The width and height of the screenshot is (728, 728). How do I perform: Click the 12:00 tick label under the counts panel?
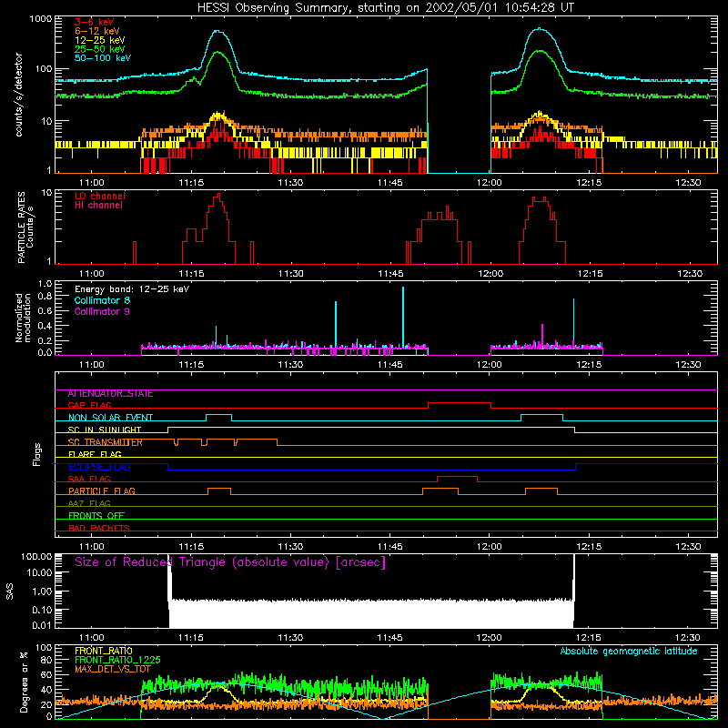490,183
